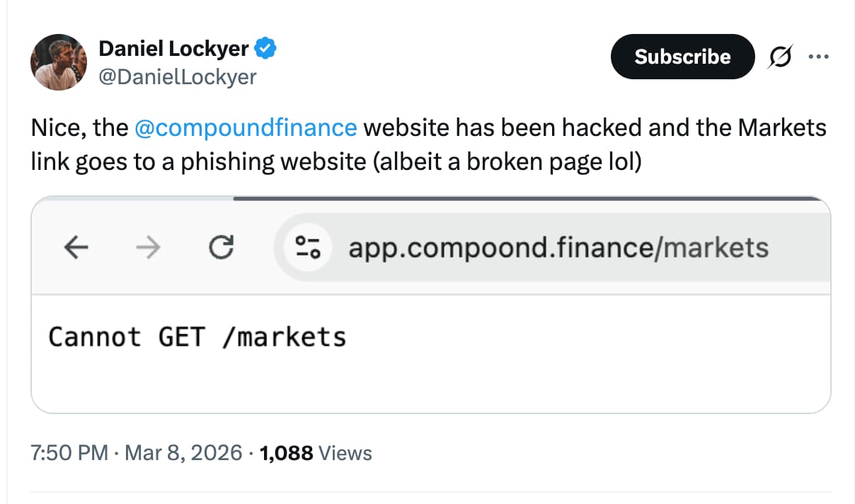Open the more options ellipsis menu
The width and height of the screenshot is (855, 504).
coord(818,57)
